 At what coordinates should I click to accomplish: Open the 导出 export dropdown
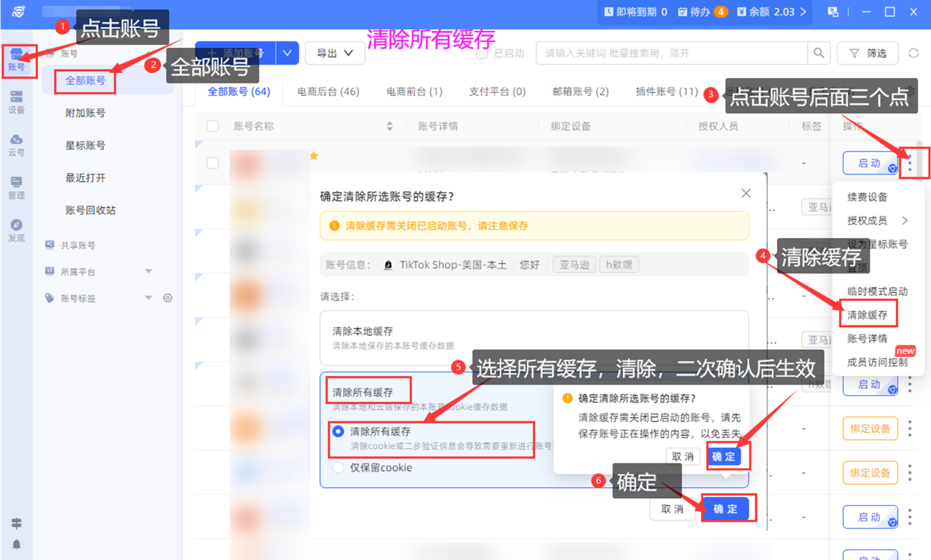tap(335, 53)
